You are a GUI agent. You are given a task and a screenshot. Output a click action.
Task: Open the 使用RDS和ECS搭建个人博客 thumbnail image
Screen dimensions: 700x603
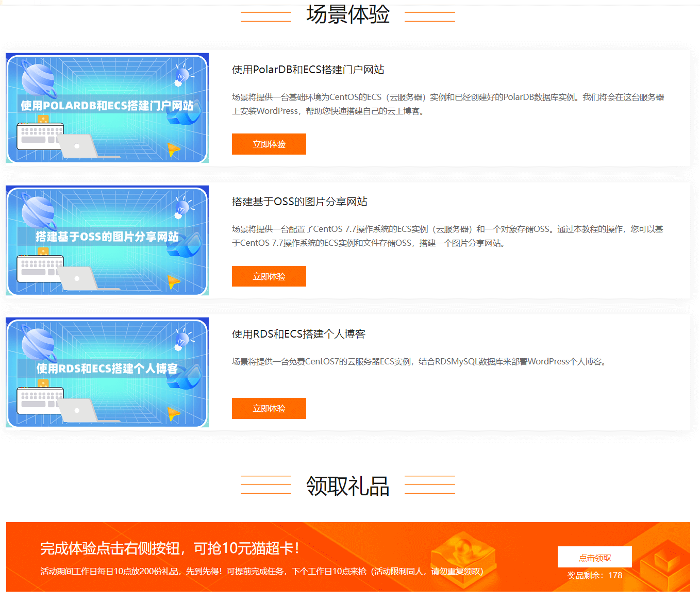pyautogui.click(x=107, y=372)
